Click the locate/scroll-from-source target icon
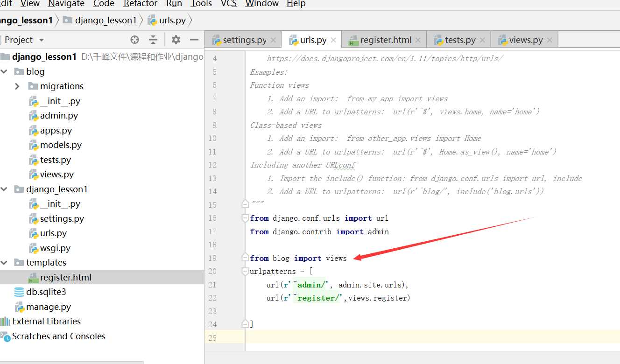The height and width of the screenshot is (364, 620). tap(134, 40)
